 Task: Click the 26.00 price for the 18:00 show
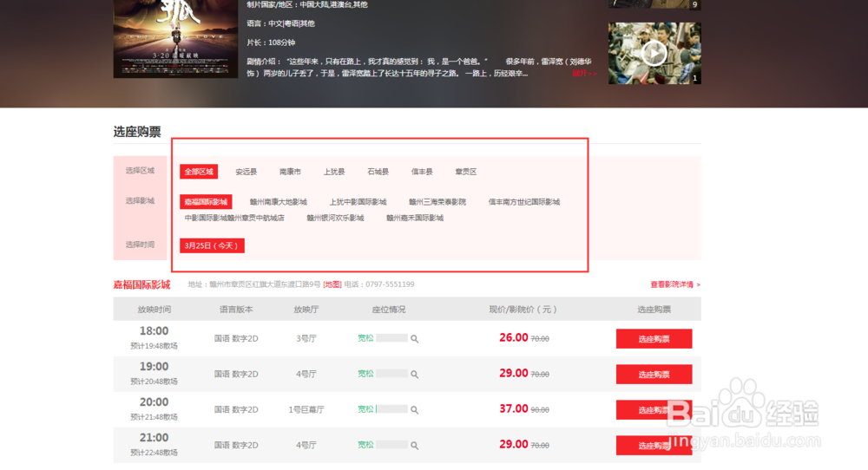pos(514,337)
